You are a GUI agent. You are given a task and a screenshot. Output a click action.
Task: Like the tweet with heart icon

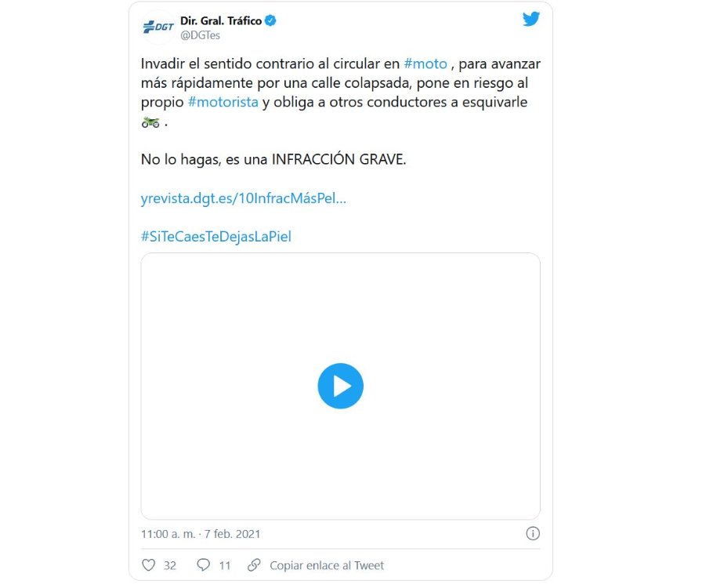[149, 565]
